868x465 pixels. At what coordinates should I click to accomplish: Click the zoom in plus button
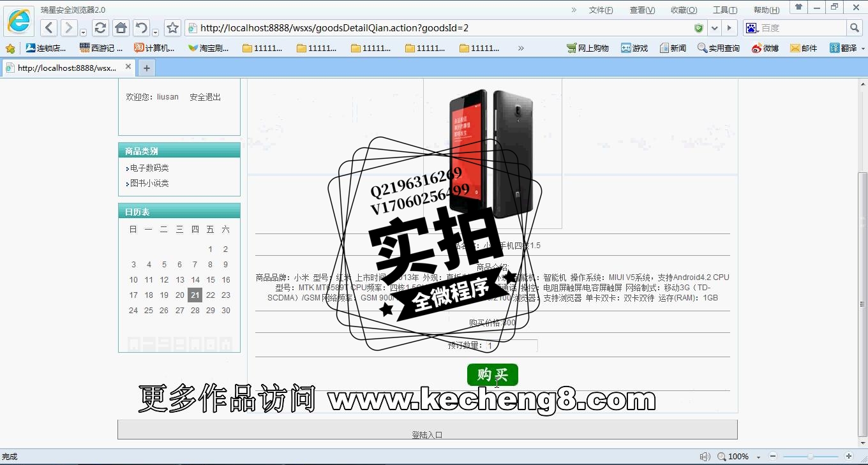point(848,456)
